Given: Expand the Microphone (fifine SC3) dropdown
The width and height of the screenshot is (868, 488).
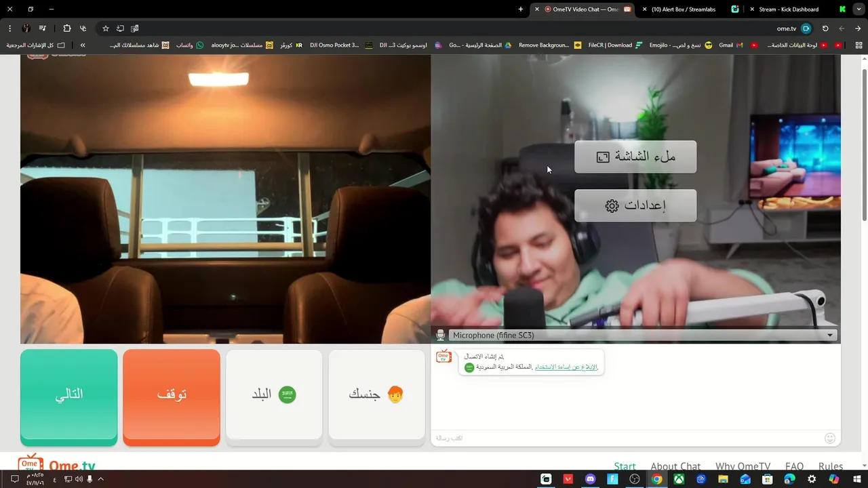Looking at the screenshot, I should coord(642,335).
